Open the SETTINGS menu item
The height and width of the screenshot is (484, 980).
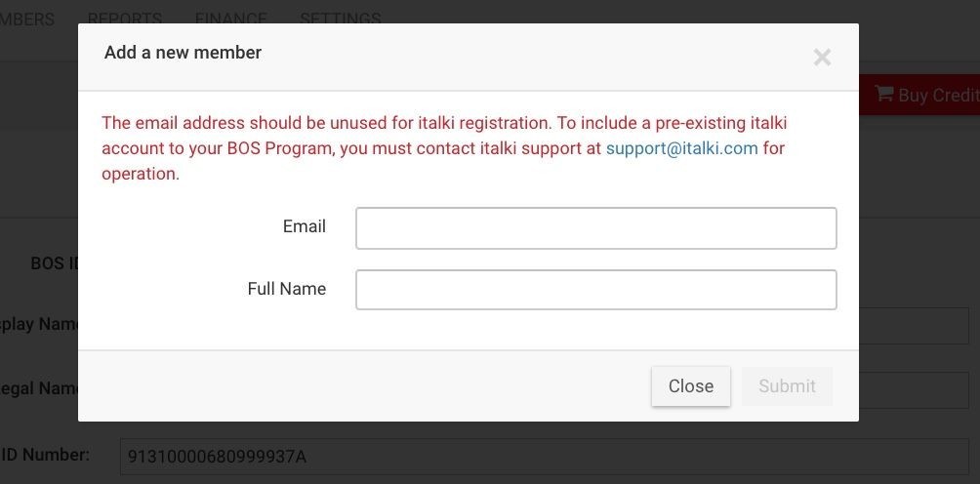(341, 20)
